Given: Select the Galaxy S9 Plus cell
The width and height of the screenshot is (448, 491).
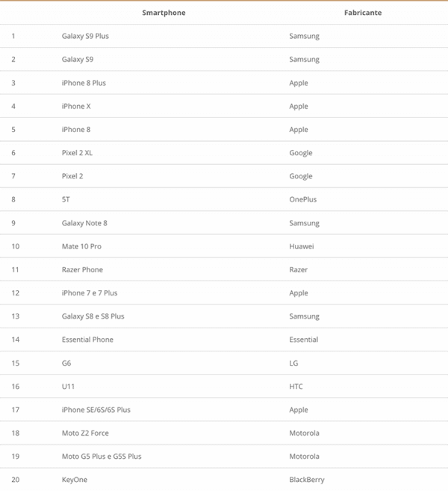Looking at the screenshot, I should coord(85,36).
